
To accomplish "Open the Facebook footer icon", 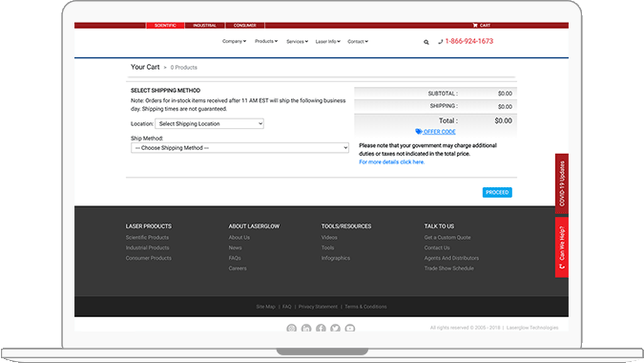I will (x=321, y=328).
